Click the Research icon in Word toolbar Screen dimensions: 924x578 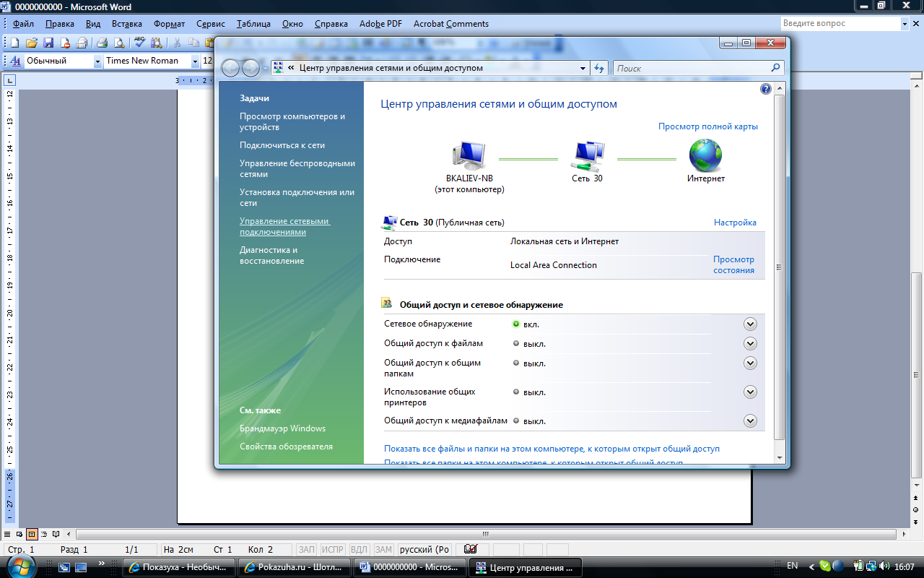click(157, 43)
